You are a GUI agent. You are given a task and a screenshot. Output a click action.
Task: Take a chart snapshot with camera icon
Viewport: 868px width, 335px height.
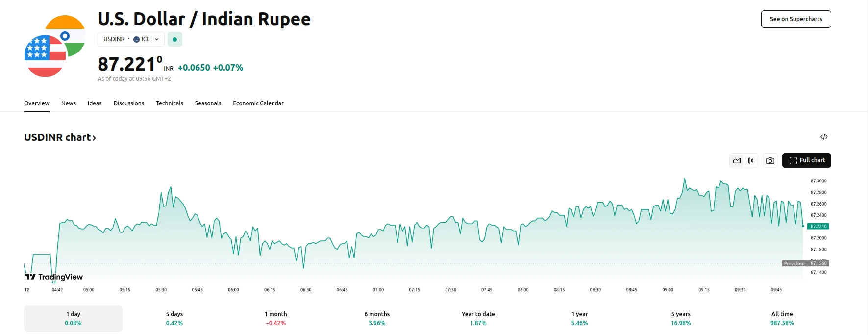(x=770, y=160)
